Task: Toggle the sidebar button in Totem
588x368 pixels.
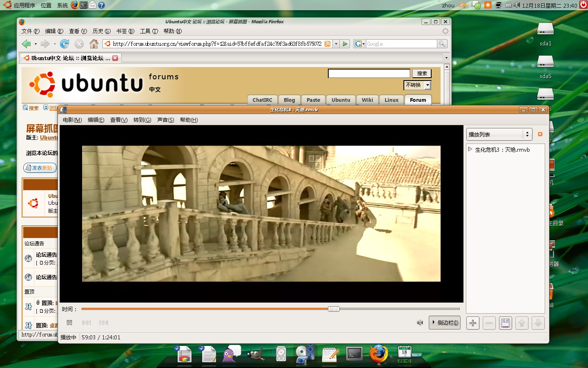Action: 445,323
